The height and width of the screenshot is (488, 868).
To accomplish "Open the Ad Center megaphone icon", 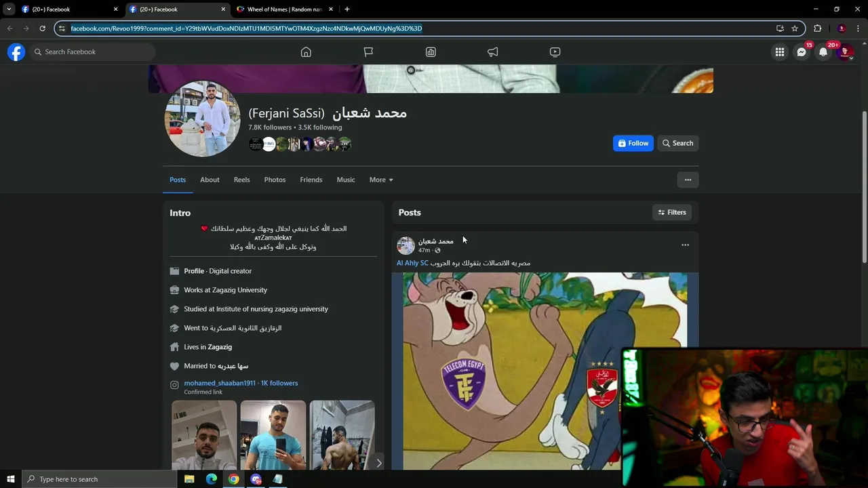I will point(493,52).
